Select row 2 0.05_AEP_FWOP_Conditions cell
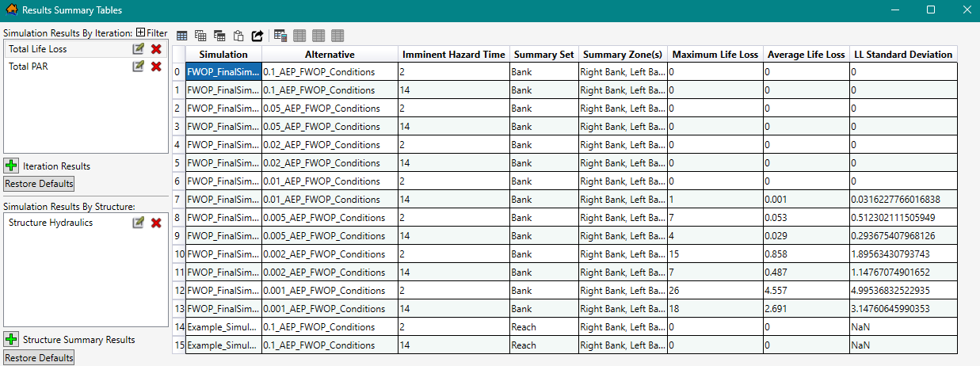The image size is (980, 366). click(330, 109)
